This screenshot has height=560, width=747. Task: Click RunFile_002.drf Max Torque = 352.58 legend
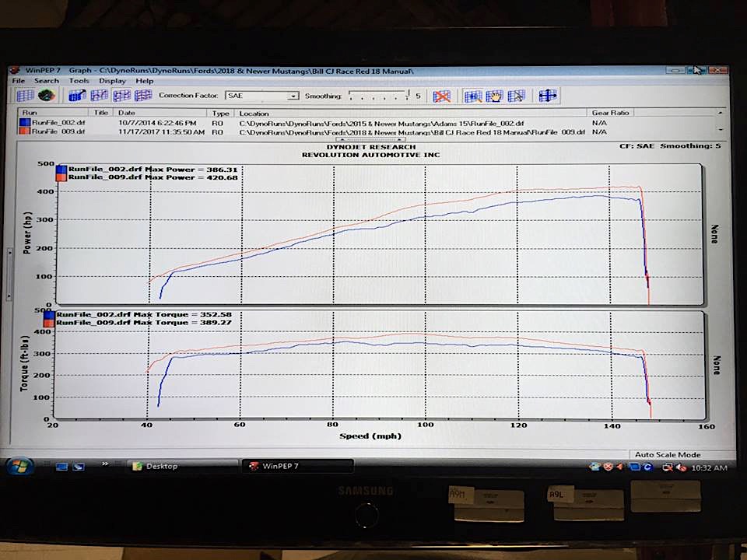pyautogui.click(x=144, y=315)
